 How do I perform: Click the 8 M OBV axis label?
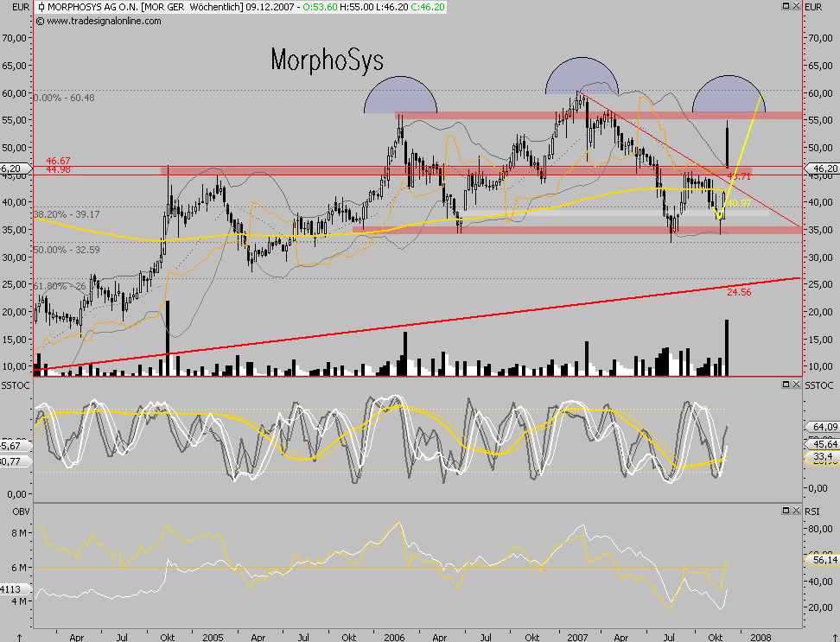[x=19, y=533]
